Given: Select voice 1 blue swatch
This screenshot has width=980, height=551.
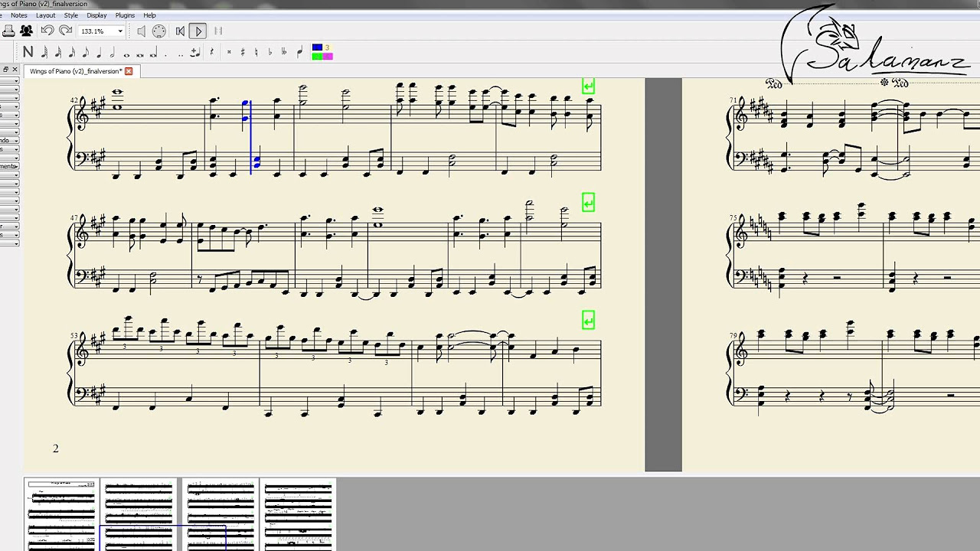Looking at the screenshot, I should (317, 48).
